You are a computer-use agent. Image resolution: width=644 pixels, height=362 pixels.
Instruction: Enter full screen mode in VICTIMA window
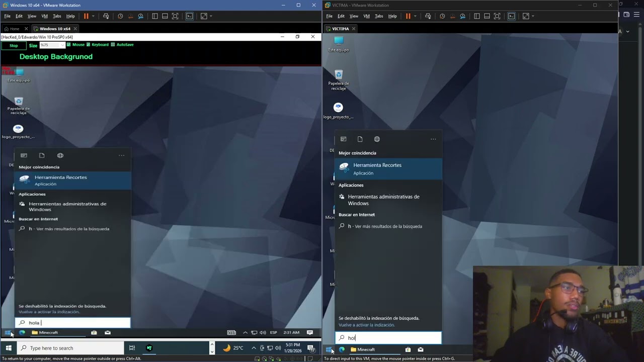pos(497,16)
